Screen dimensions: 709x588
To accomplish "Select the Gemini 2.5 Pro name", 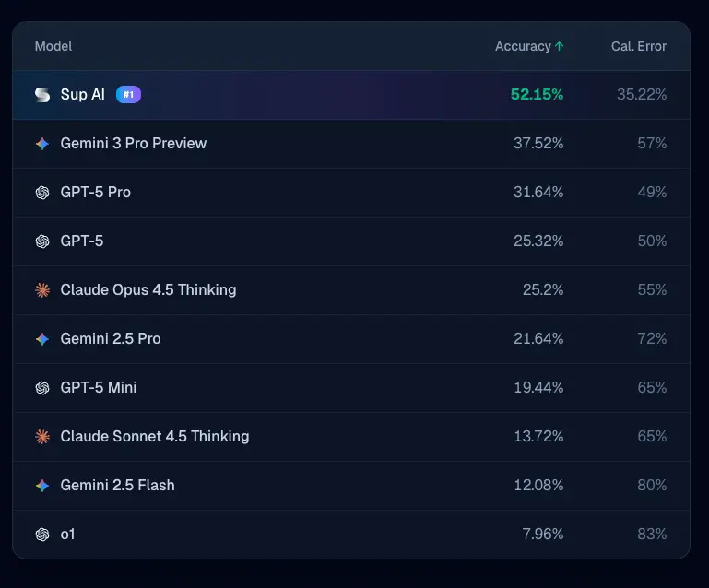I will click(111, 338).
